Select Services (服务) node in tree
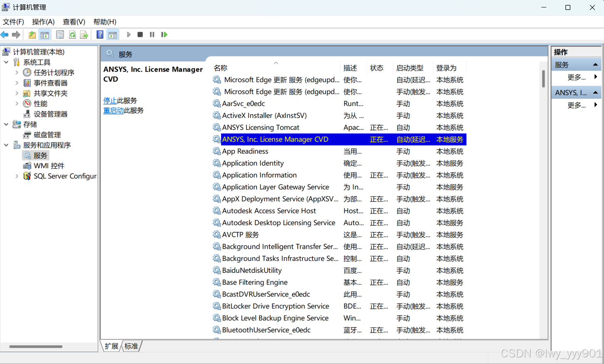 (40, 155)
